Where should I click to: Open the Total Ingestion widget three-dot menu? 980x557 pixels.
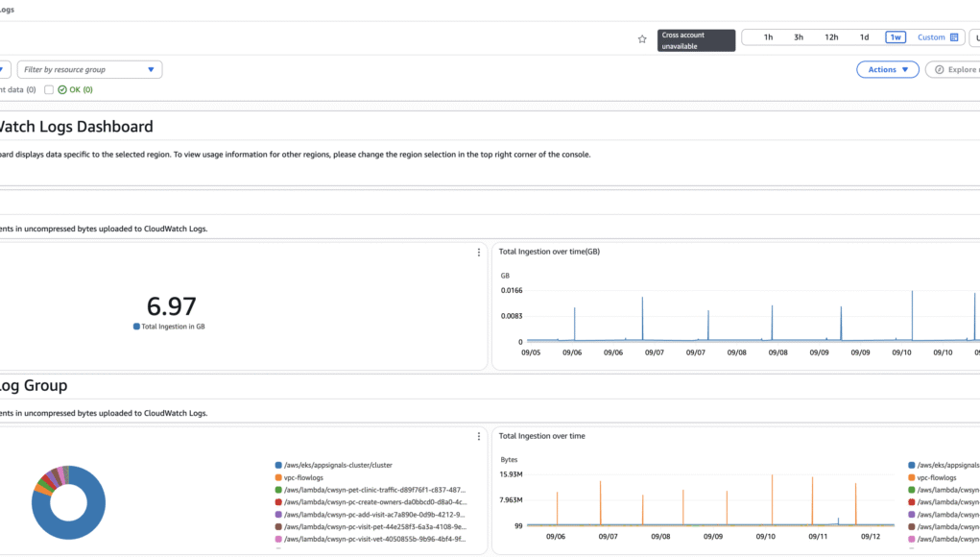479,253
